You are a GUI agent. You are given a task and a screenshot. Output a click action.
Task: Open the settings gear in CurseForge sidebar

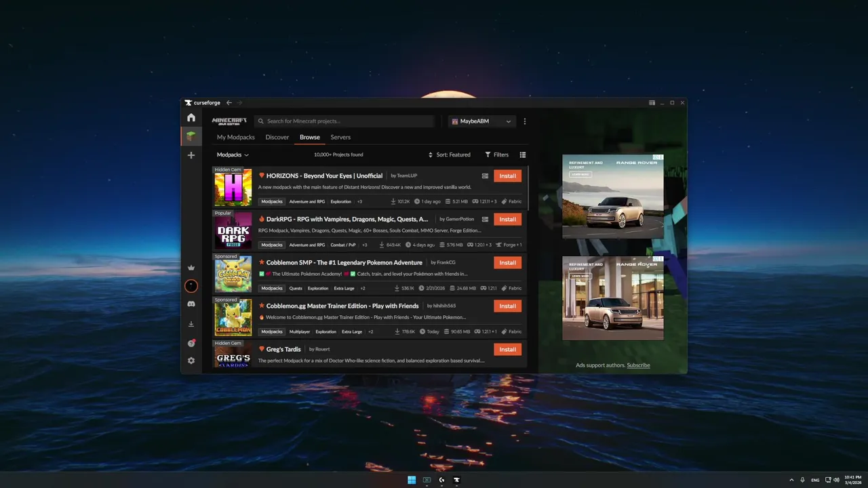pyautogui.click(x=191, y=361)
